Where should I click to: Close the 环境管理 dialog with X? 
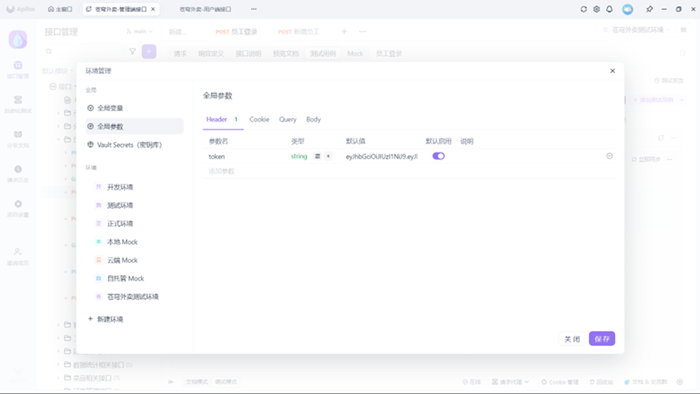(612, 71)
